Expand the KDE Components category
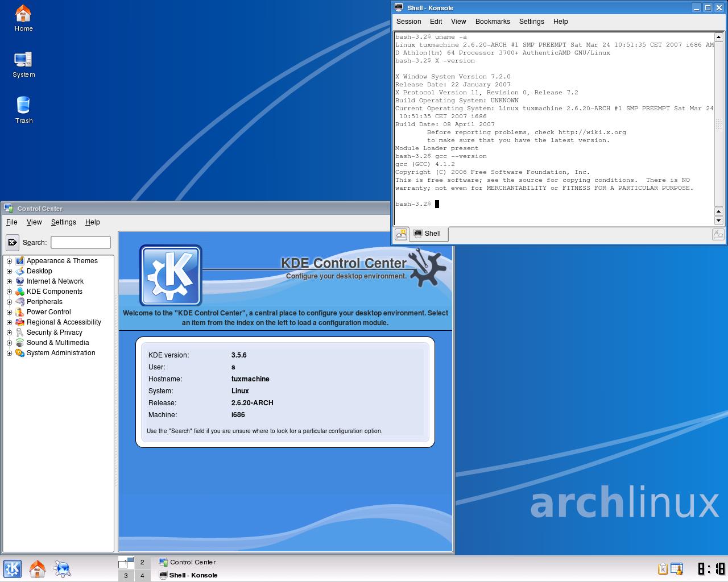Screen dimensions: 728x582 9,292
